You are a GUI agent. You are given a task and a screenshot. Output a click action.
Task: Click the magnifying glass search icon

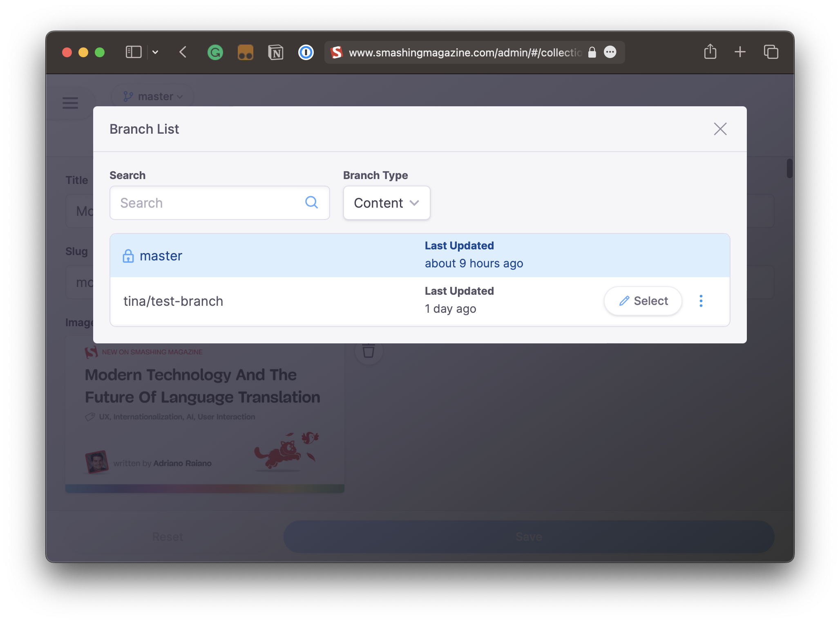pyautogui.click(x=311, y=202)
